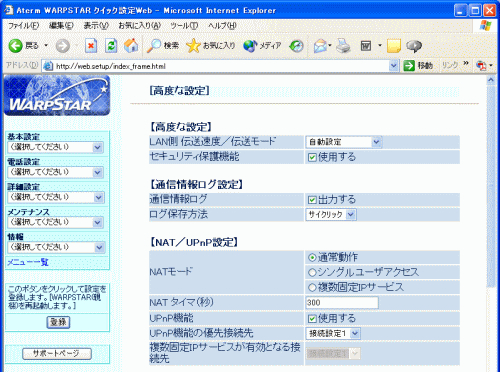The image size is (500, 372).
Task: Open the ヘルプ(H) menu
Action: click(222, 26)
